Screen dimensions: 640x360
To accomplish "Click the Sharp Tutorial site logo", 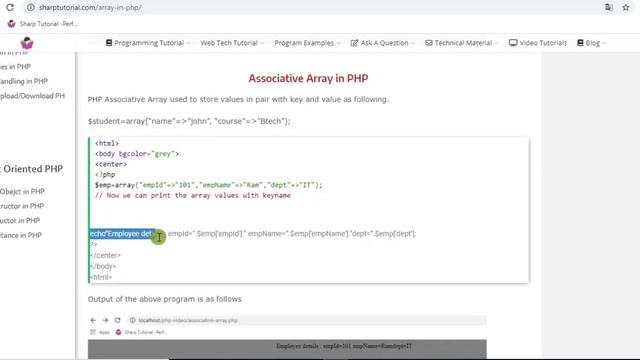I will click(27, 43).
